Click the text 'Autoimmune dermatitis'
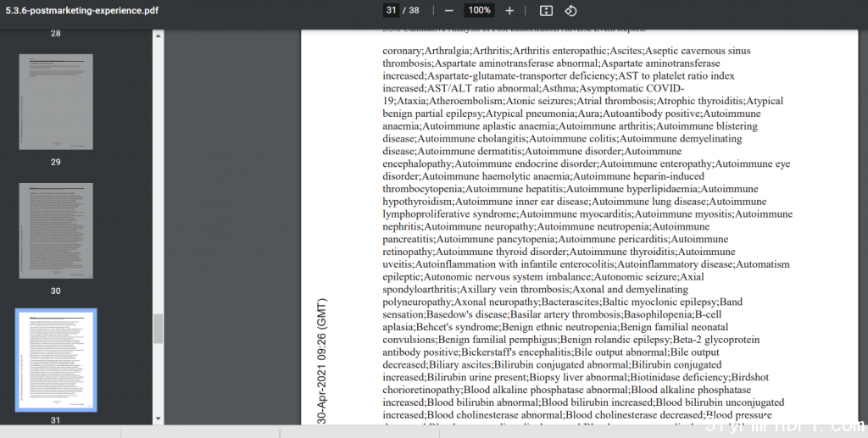Image resolution: width=868 pixels, height=438 pixels. pyautogui.click(x=470, y=151)
